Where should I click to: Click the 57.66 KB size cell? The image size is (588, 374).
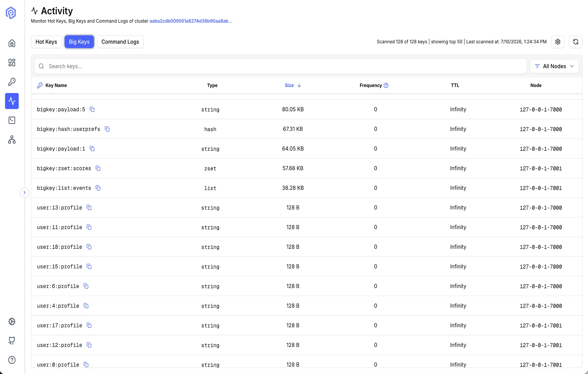[x=293, y=168]
